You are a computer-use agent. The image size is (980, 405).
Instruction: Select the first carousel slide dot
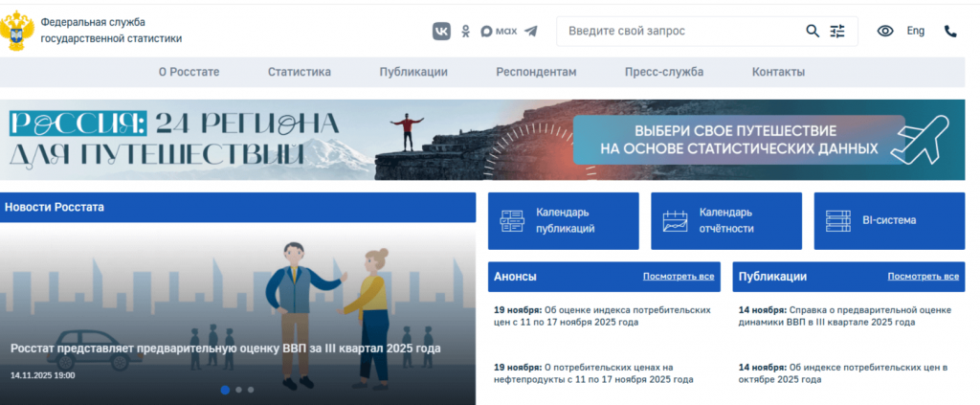225,390
